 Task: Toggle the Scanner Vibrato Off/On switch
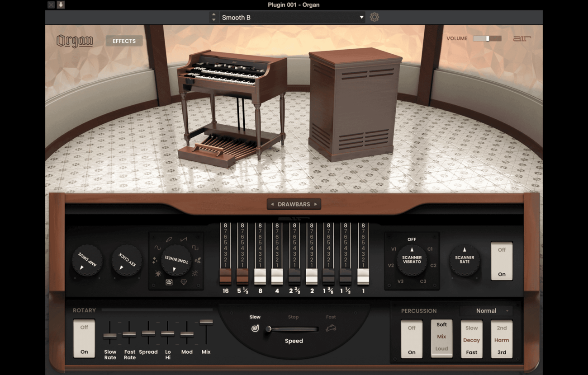point(502,261)
